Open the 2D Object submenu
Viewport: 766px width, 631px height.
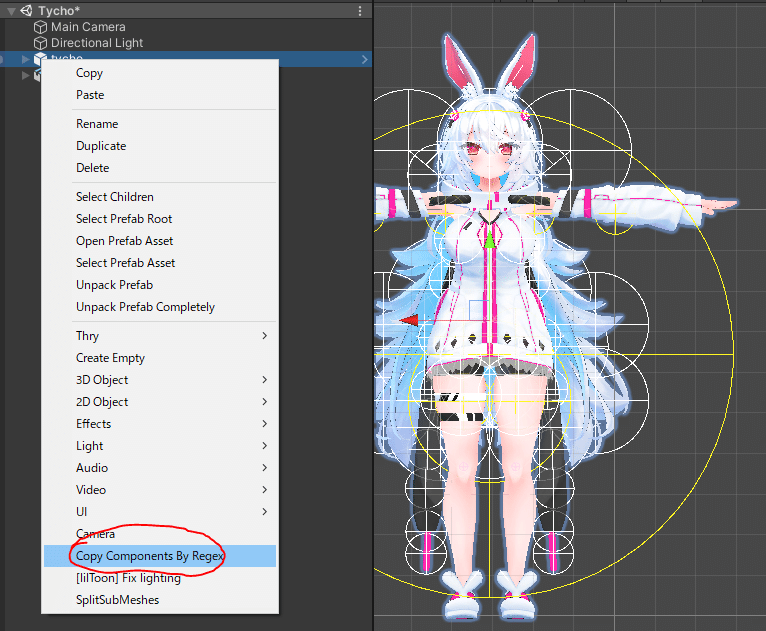(160, 402)
